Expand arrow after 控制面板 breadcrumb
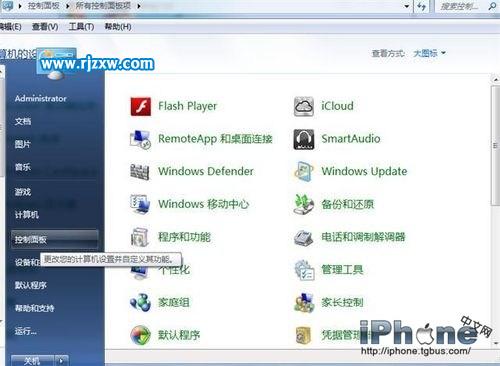This screenshot has height=366, width=500. point(68,6)
